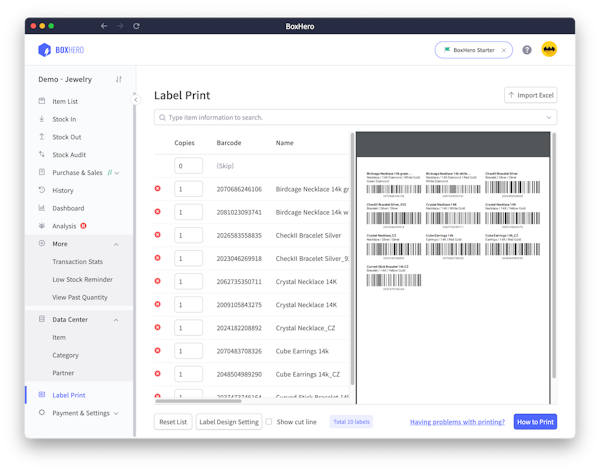Click the Stock In download icon

point(42,119)
